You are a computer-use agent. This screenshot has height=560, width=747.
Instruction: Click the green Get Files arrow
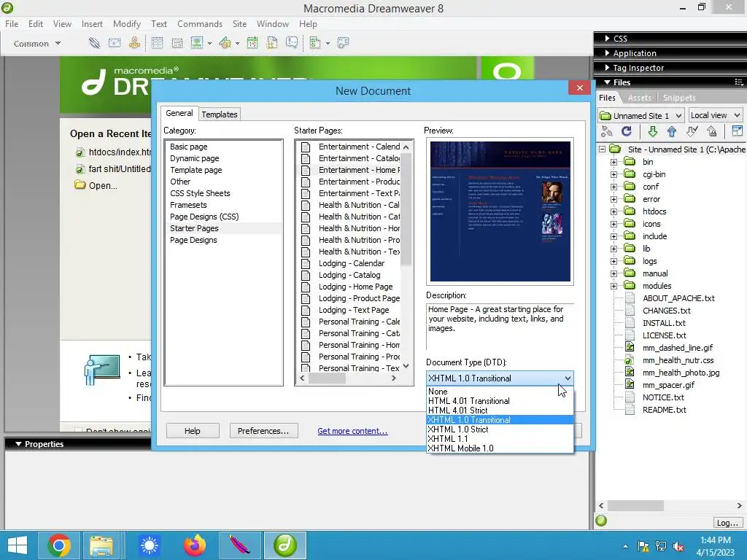click(652, 131)
